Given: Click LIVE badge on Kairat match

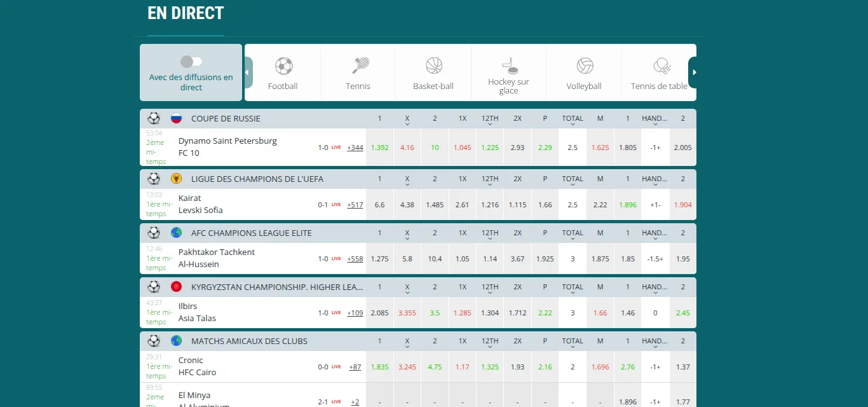Looking at the screenshot, I should pos(336,205).
